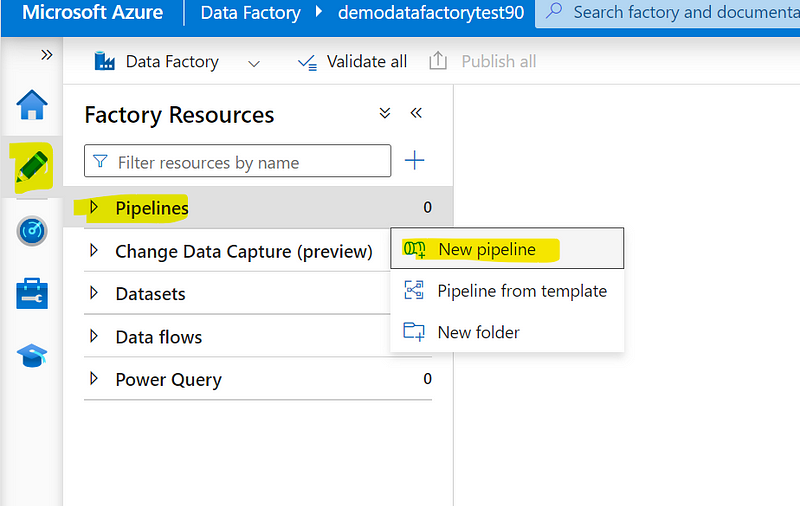Image resolution: width=800 pixels, height=506 pixels.
Task: Expand the Power Query tree arrow
Action: pyautogui.click(x=93, y=378)
